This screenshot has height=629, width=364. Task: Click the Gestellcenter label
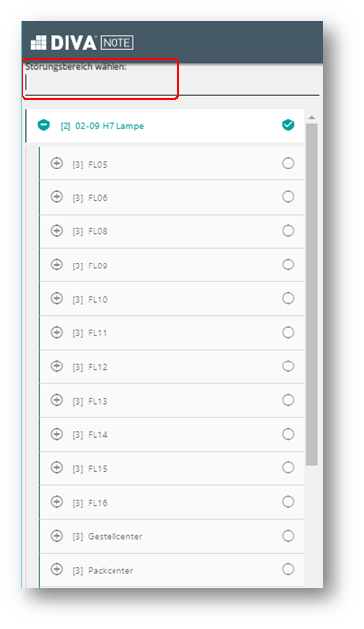[x=114, y=536]
